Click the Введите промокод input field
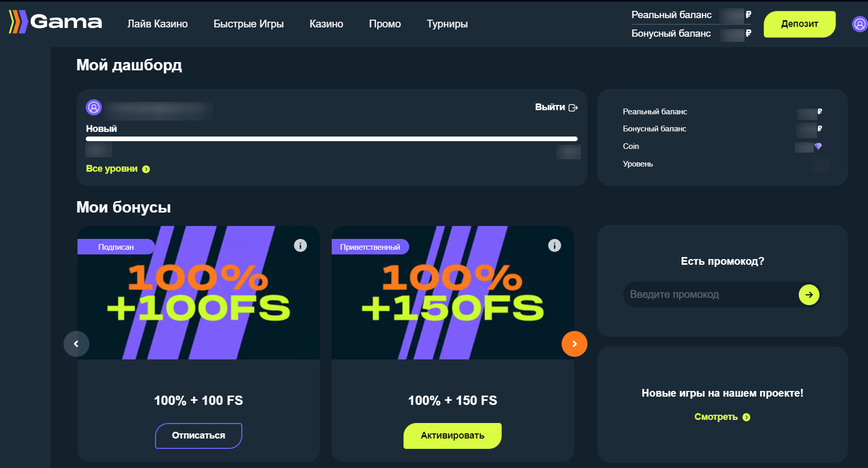The image size is (868, 468). click(708, 295)
